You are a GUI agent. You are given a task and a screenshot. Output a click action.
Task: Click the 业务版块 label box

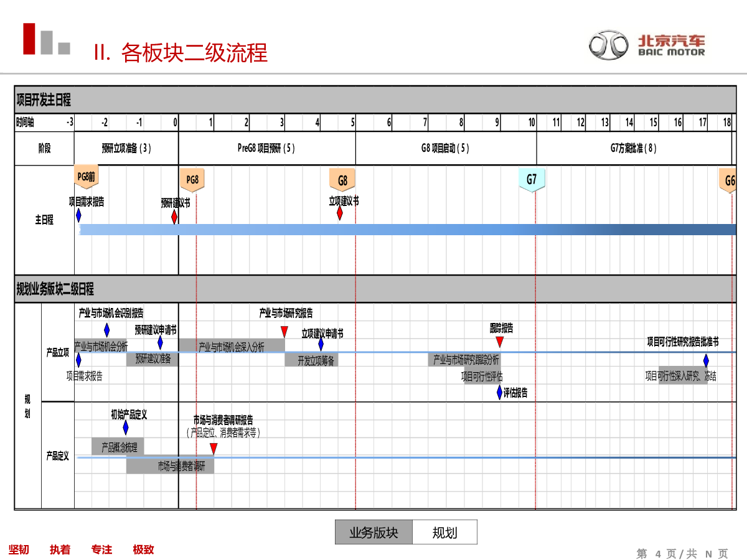point(374,533)
